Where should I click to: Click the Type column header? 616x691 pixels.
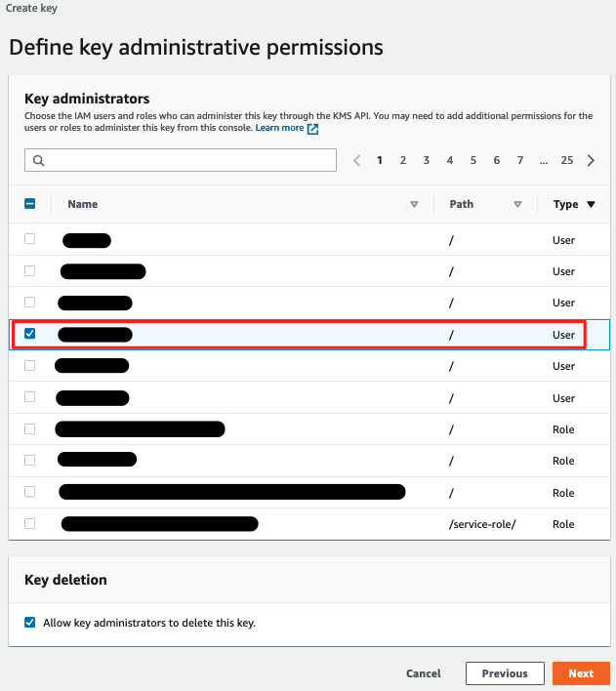[566, 204]
